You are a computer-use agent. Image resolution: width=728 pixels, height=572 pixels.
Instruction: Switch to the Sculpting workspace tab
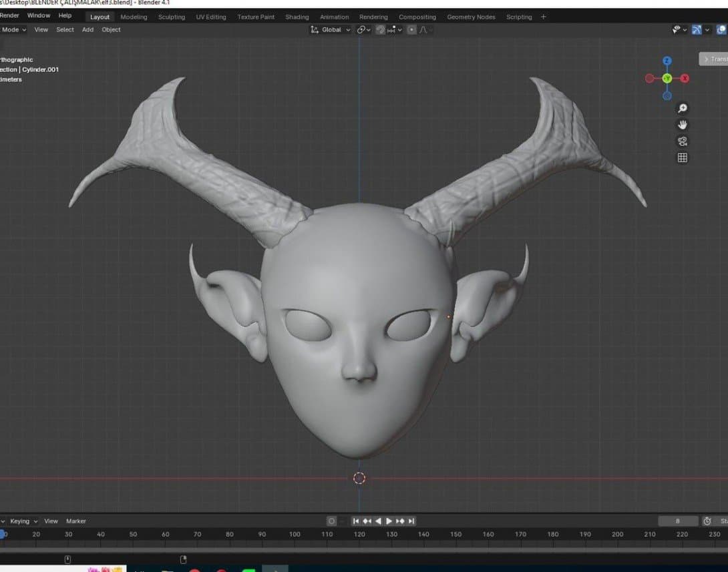(172, 17)
